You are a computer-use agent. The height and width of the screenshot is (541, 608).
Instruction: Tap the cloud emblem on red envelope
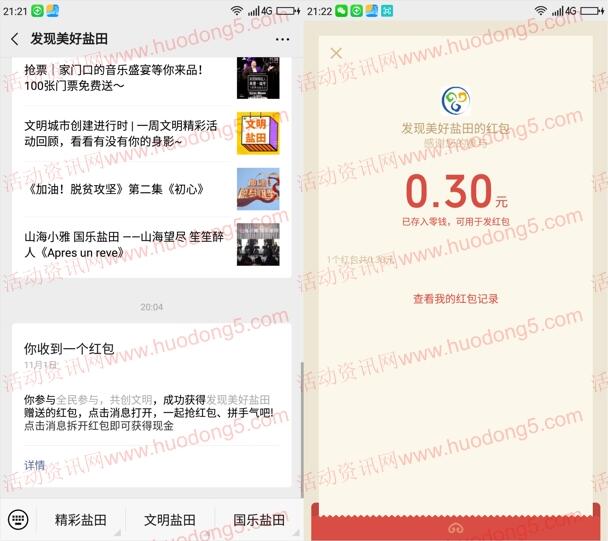pos(456,528)
